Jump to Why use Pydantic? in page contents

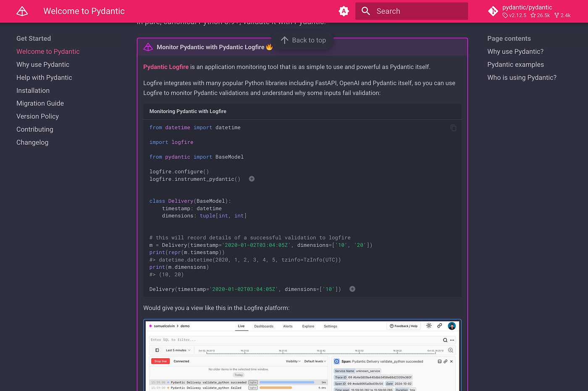pos(515,51)
